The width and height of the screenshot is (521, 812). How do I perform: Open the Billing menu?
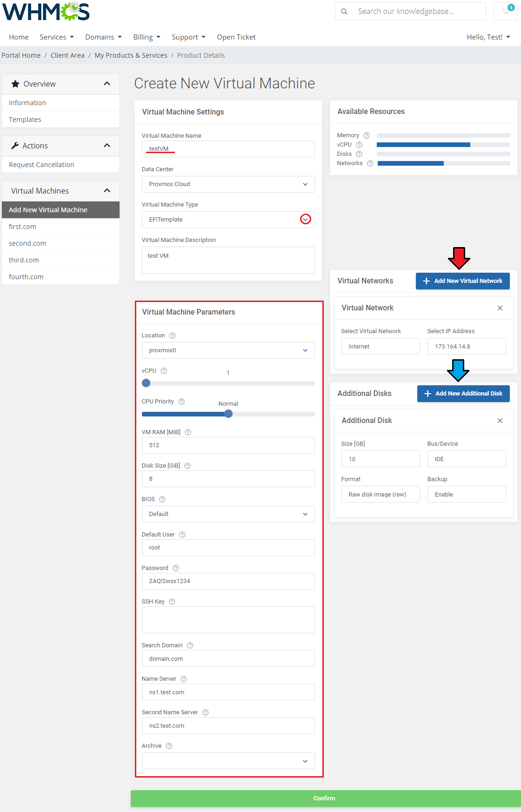click(147, 37)
